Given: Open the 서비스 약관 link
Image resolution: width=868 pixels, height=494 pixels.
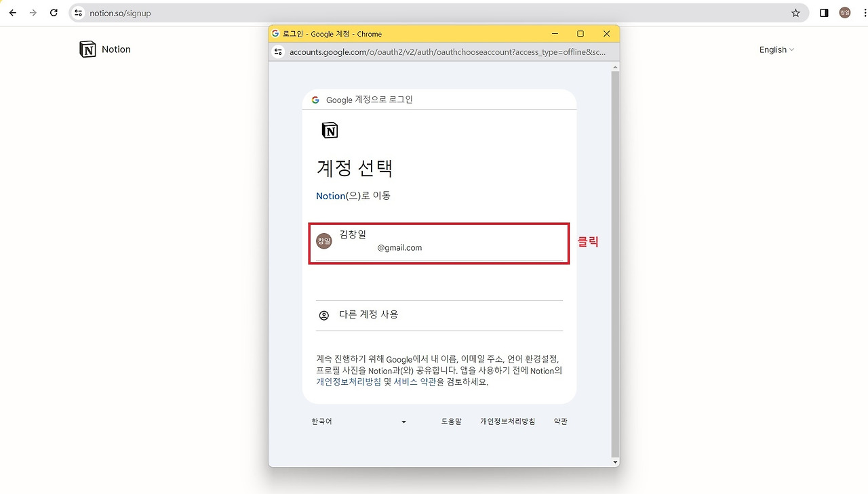Looking at the screenshot, I should [415, 382].
